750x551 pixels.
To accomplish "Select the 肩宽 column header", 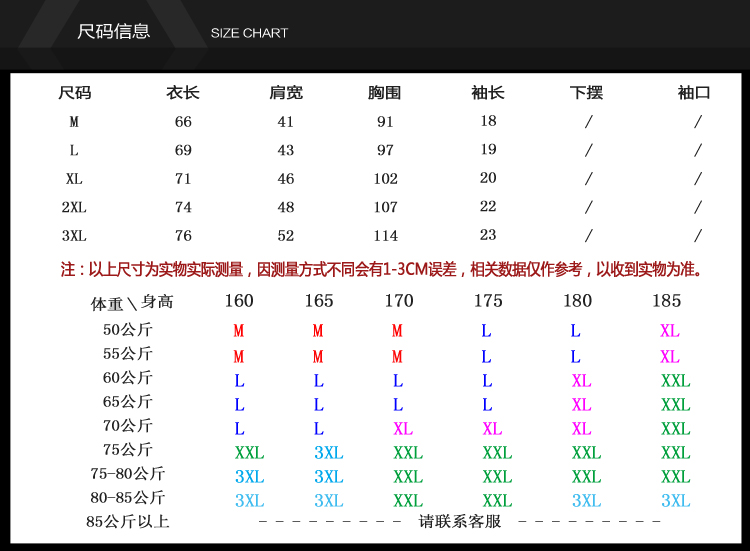I will [286, 92].
